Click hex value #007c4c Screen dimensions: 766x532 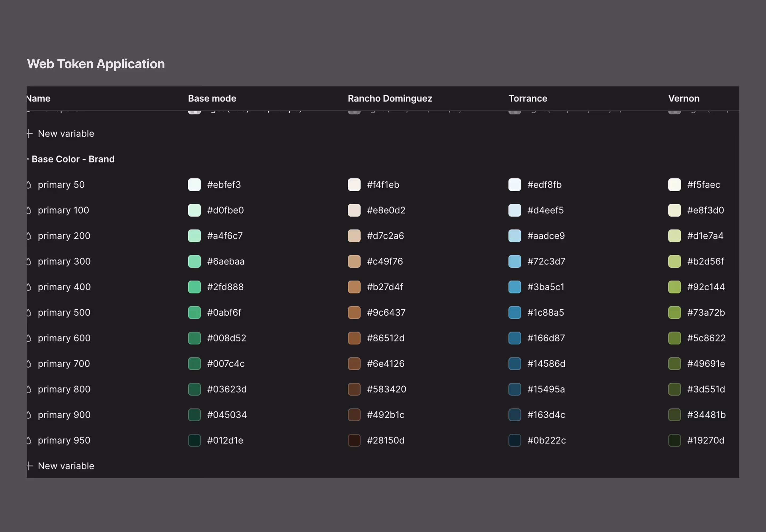pos(226,364)
